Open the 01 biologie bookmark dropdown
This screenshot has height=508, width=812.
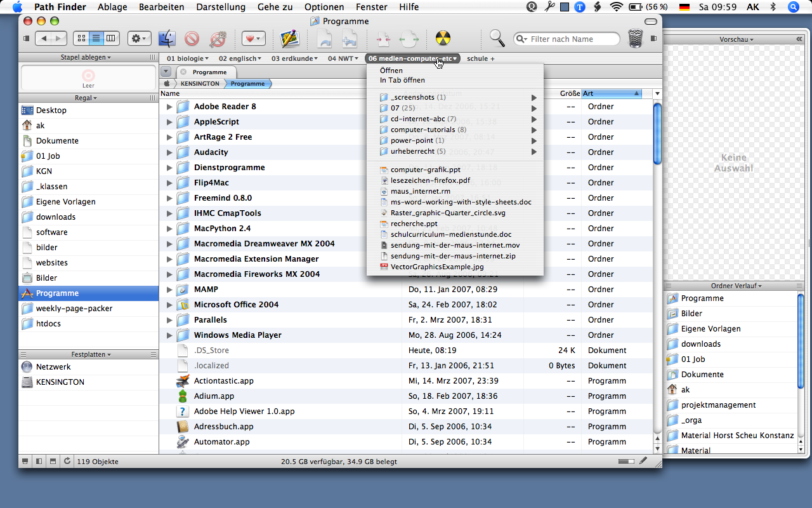pos(187,58)
